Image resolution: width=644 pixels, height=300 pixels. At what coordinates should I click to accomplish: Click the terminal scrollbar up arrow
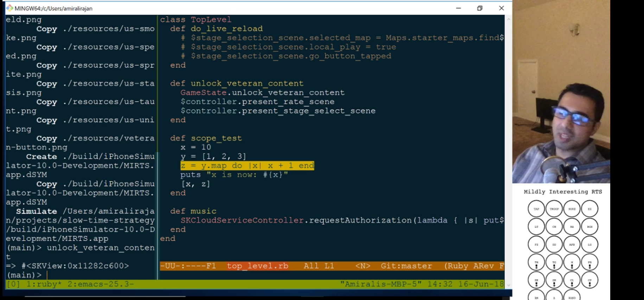(508, 19)
